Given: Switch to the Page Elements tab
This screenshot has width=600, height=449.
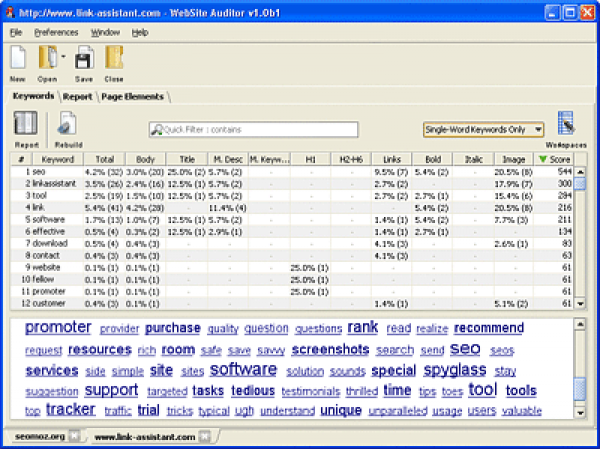Looking at the screenshot, I should (x=135, y=97).
